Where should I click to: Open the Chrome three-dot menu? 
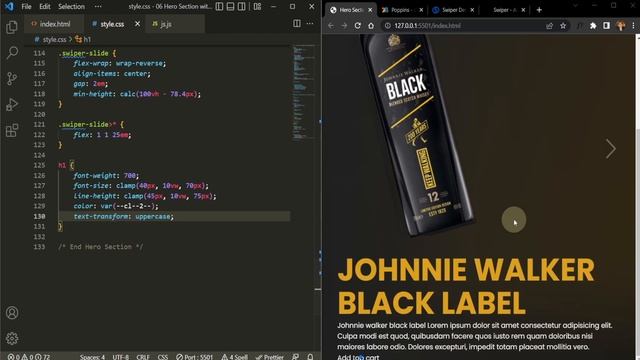[x=633, y=26]
